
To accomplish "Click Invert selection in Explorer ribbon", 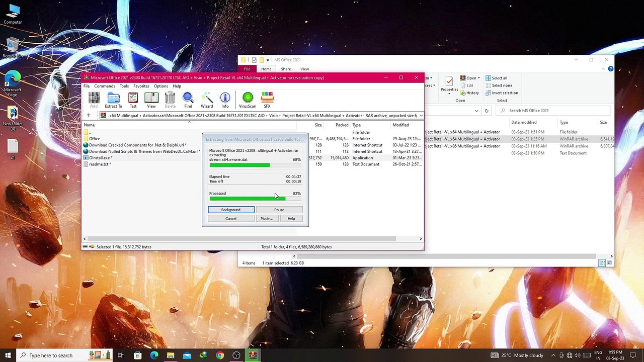I will pos(502,93).
